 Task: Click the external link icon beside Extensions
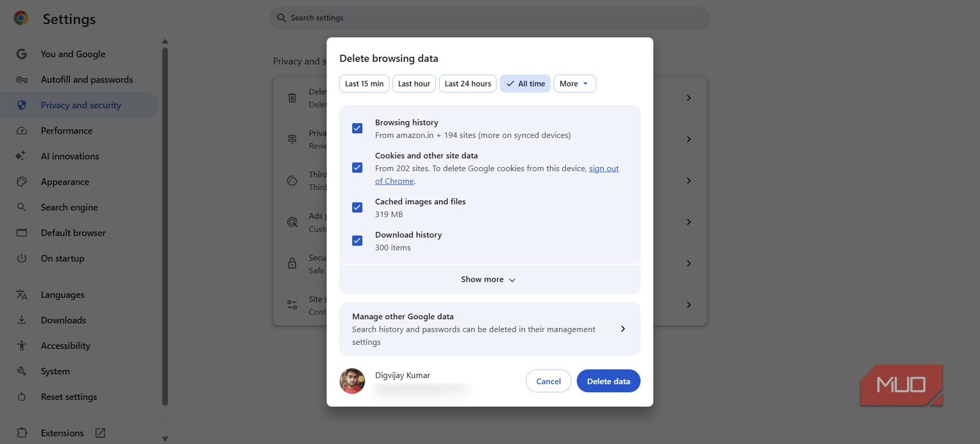(x=100, y=433)
